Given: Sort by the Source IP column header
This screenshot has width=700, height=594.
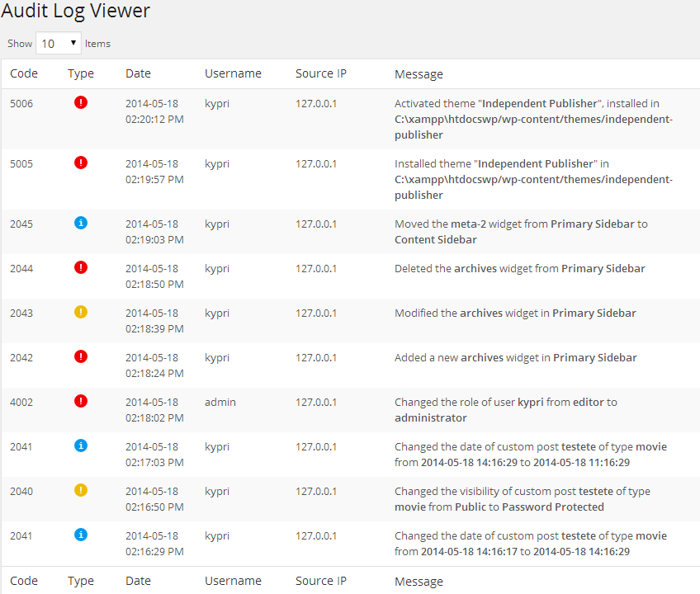Looking at the screenshot, I should coord(320,73).
